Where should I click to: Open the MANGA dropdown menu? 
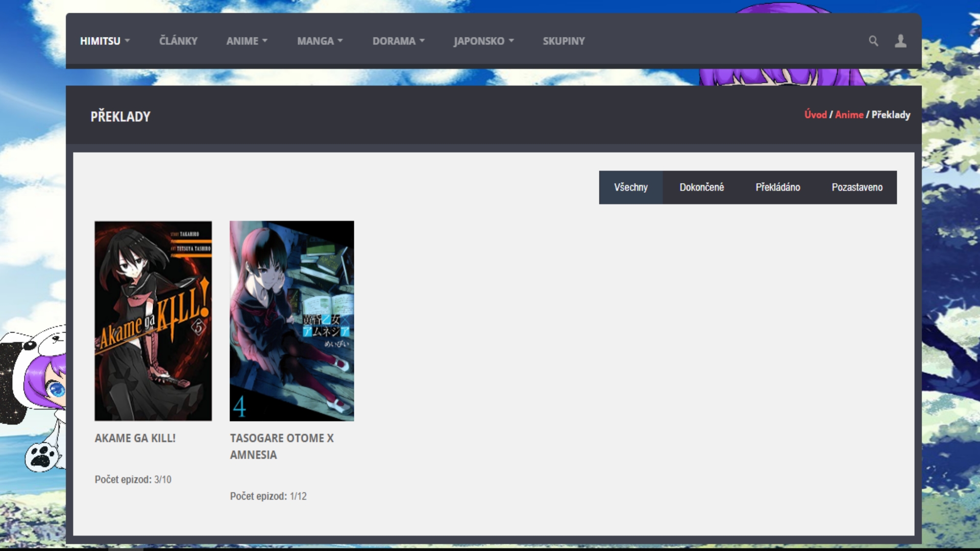pos(320,41)
